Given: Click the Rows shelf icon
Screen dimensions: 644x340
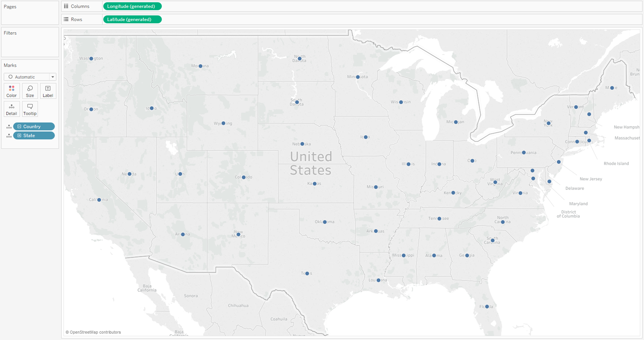Looking at the screenshot, I should coord(66,19).
